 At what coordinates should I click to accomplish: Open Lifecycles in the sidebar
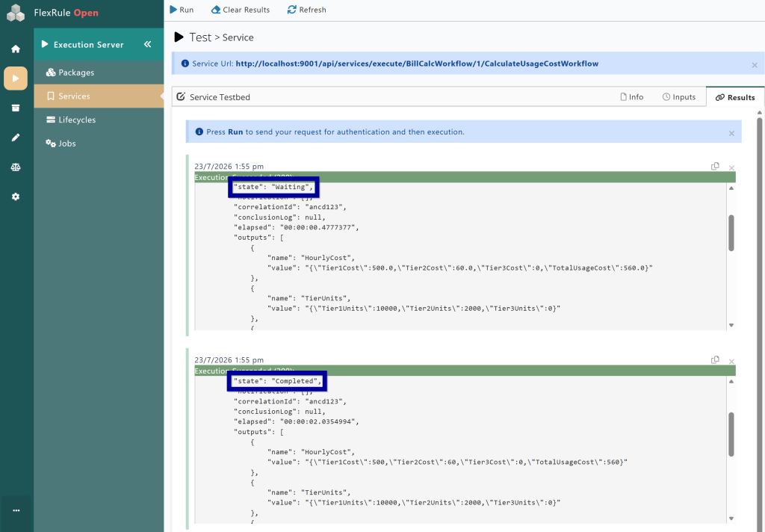[99, 120]
